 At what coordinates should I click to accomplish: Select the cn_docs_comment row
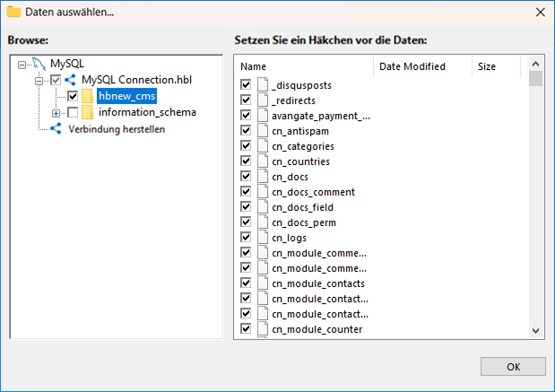coord(313,192)
